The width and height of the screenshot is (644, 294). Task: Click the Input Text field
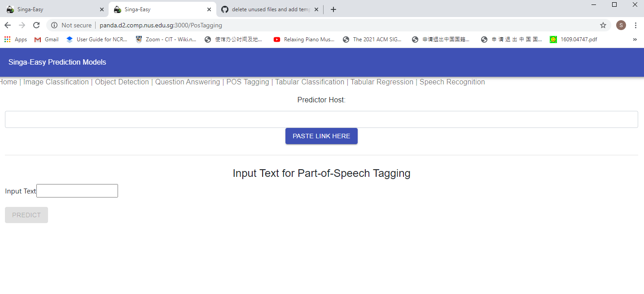click(x=77, y=190)
